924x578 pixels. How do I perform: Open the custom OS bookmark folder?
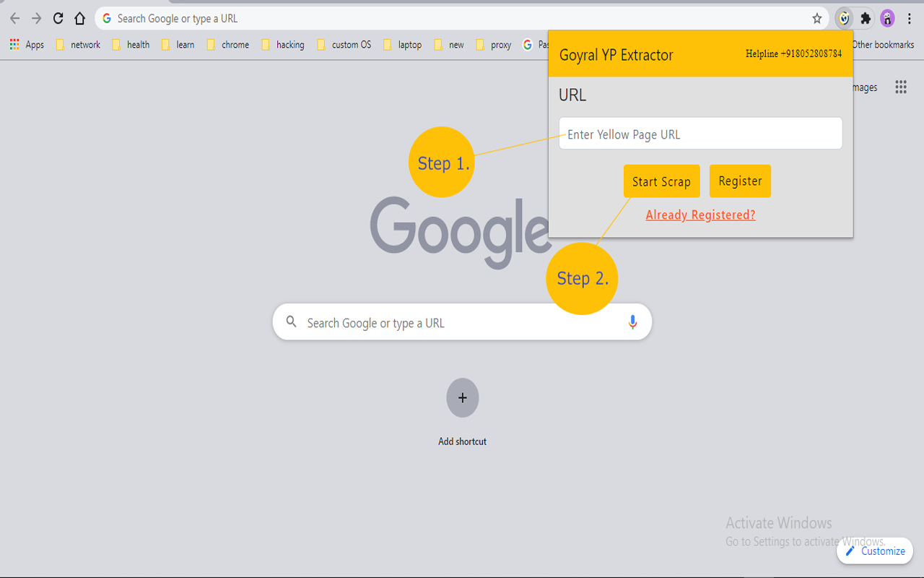point(344,45)
